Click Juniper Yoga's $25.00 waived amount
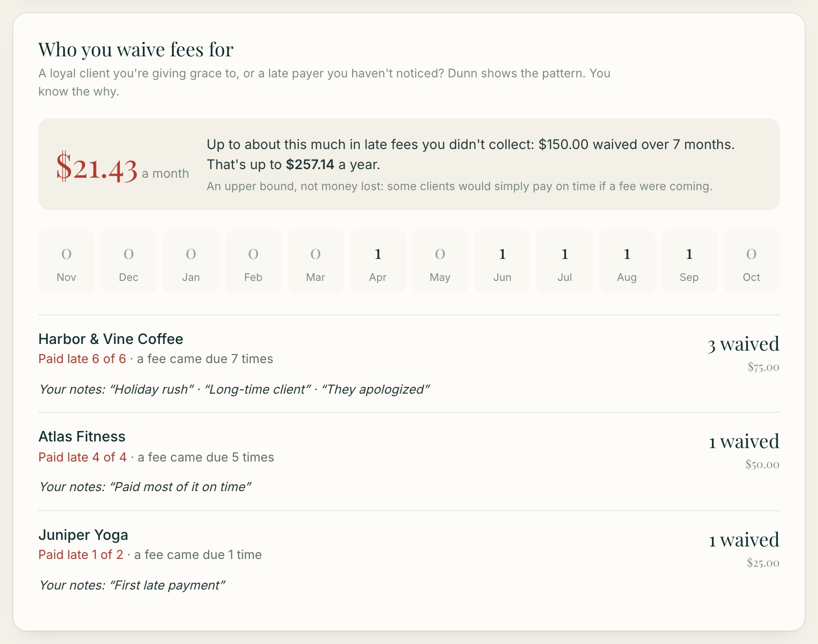Screen dimensions: 818x644 point(763,563)
